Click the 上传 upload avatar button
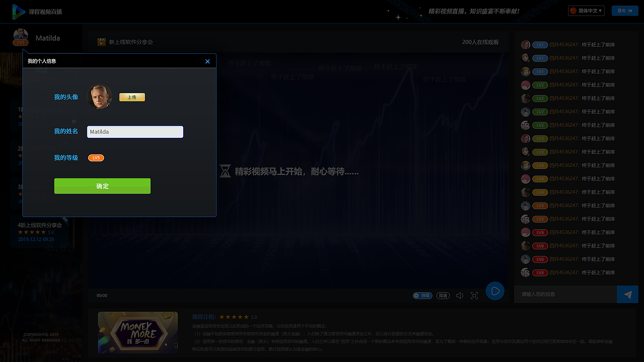This screenshot has width=644, height=362. pyautogui.click(x=132, y=97)
